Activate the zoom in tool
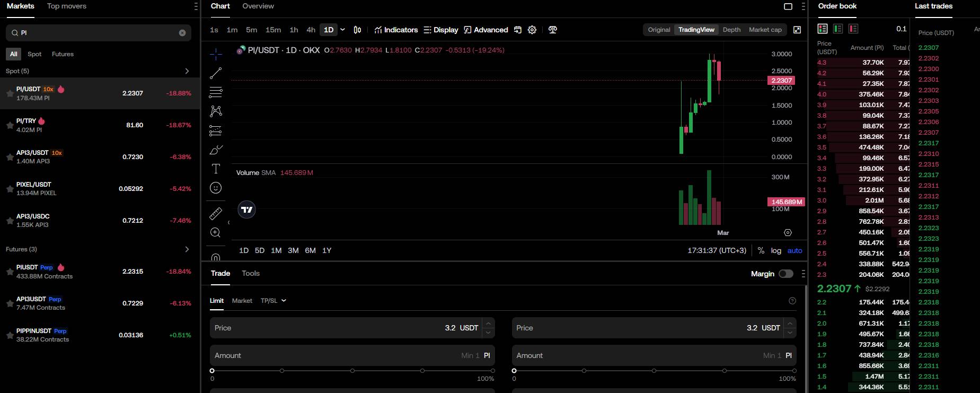980x393 pixels. point(216,233)
